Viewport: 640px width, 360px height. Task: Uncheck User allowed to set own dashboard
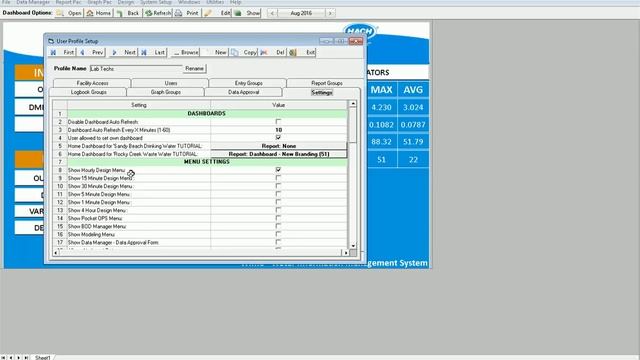tap(278, 138)
